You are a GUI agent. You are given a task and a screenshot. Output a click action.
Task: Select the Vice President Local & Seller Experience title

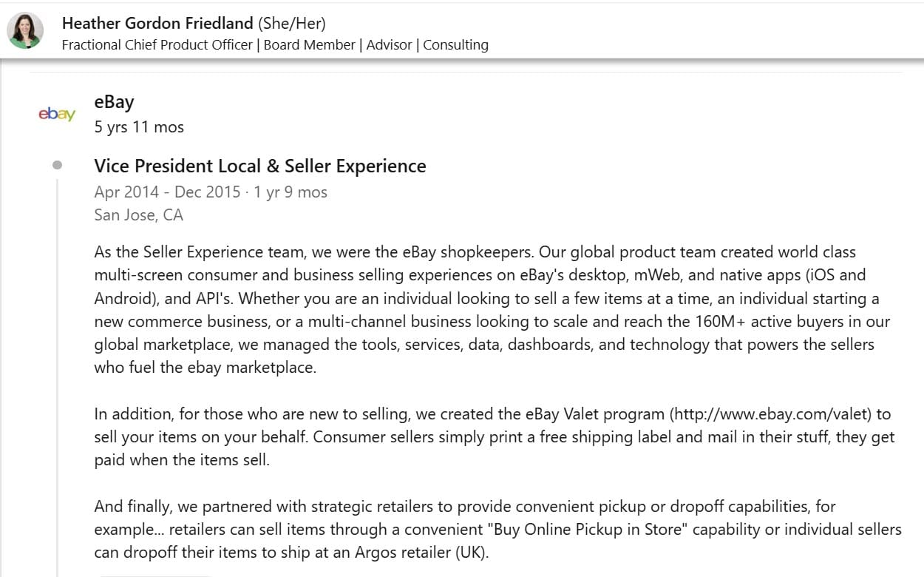pyautogui.click(x=260, y=166)
